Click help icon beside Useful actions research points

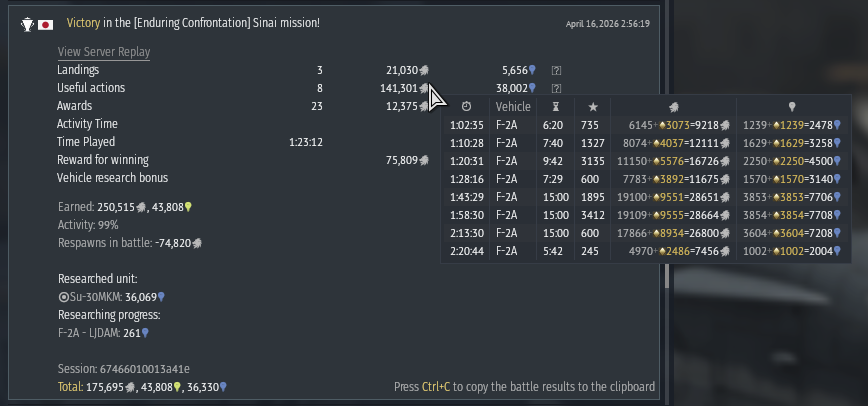(x=556, y=88)
